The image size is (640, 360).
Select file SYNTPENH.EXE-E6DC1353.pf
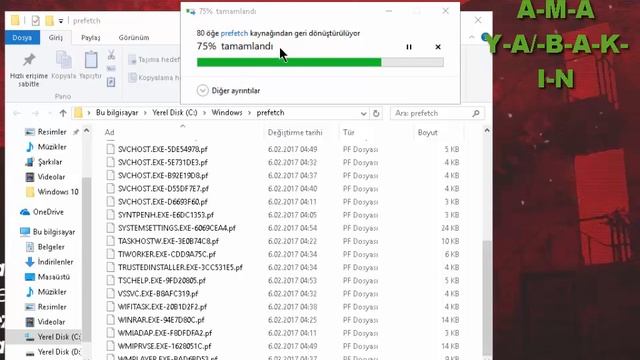(x=165, y=215)
